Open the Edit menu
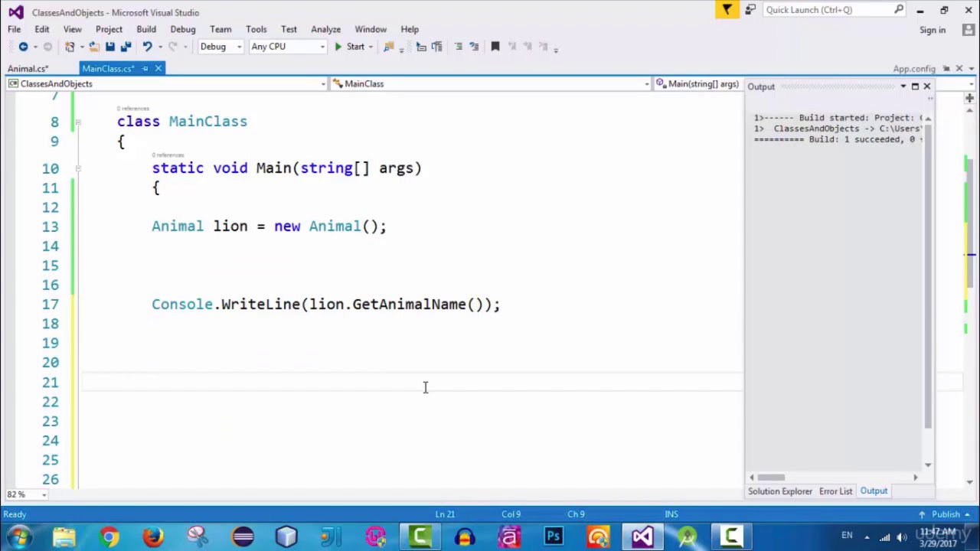This screenshot has width=980, height=551. (42, 29)
